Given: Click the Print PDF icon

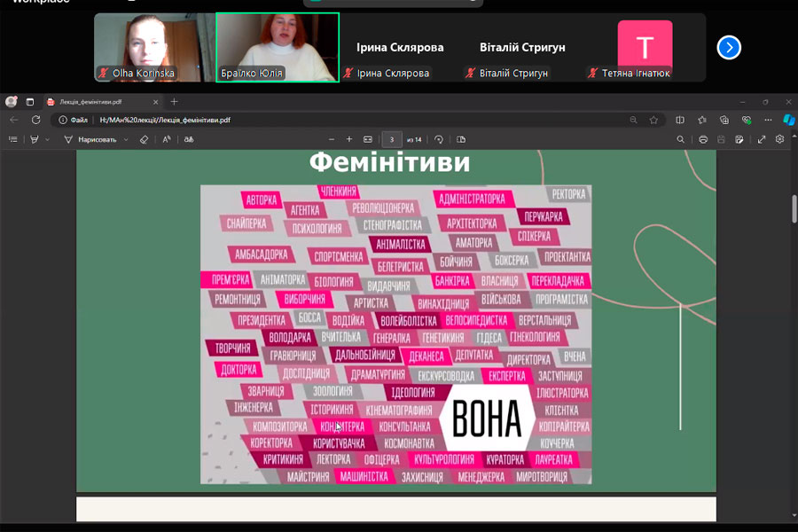Looking at the screenshot, I should pyautogui.click(x=703, y=139).
